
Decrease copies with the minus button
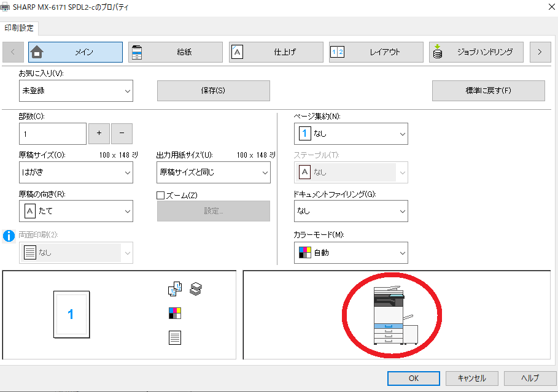pyautogui.click(x=122, y=133)
